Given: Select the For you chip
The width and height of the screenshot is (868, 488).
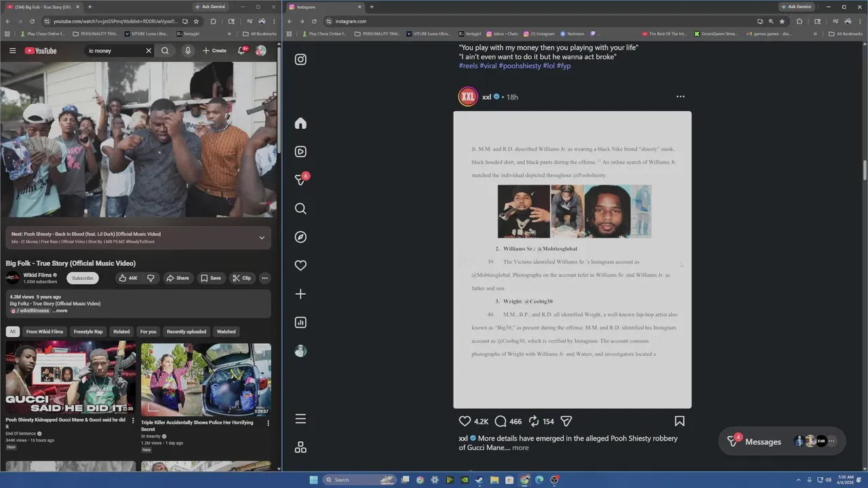Looking at the screenshot, I should point(148,331).
